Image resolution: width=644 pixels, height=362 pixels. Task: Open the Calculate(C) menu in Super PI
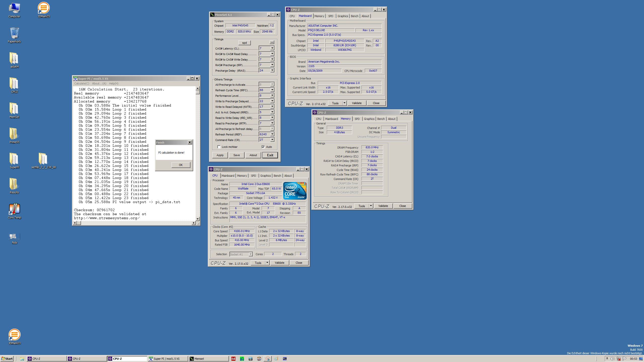[82, 84]
